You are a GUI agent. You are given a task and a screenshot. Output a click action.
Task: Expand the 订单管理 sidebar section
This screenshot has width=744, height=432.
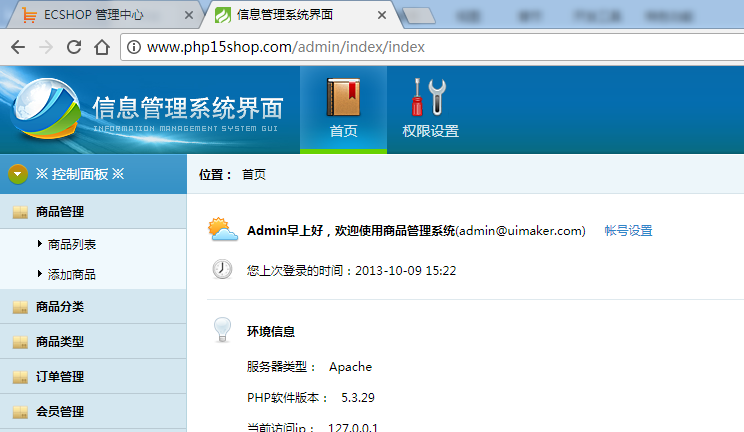(x=60, y=377)
